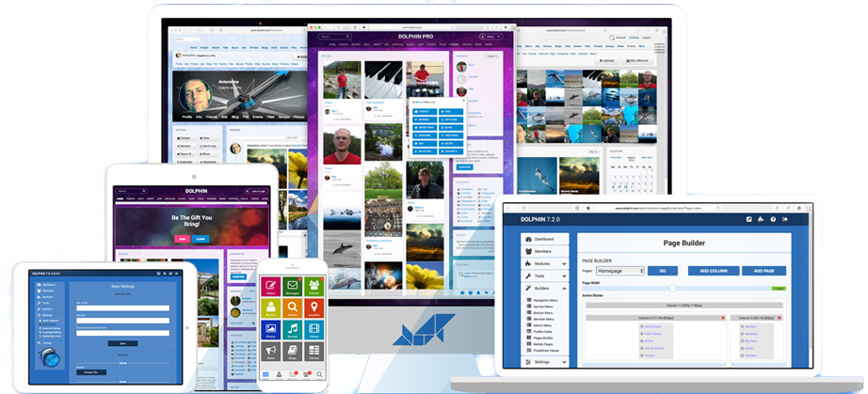Click first input field in Basic Settings
This screenshot has width=868, height=394.
pos(122,308)
